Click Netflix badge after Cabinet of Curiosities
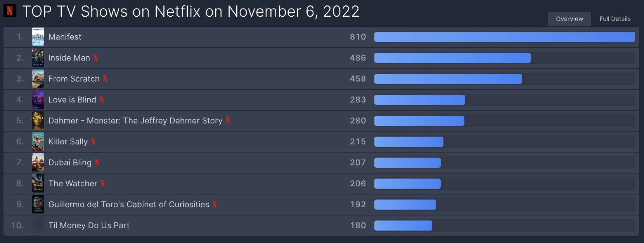Image resolution: width=644 pixels, height=243 pixels. coord(215,205)
